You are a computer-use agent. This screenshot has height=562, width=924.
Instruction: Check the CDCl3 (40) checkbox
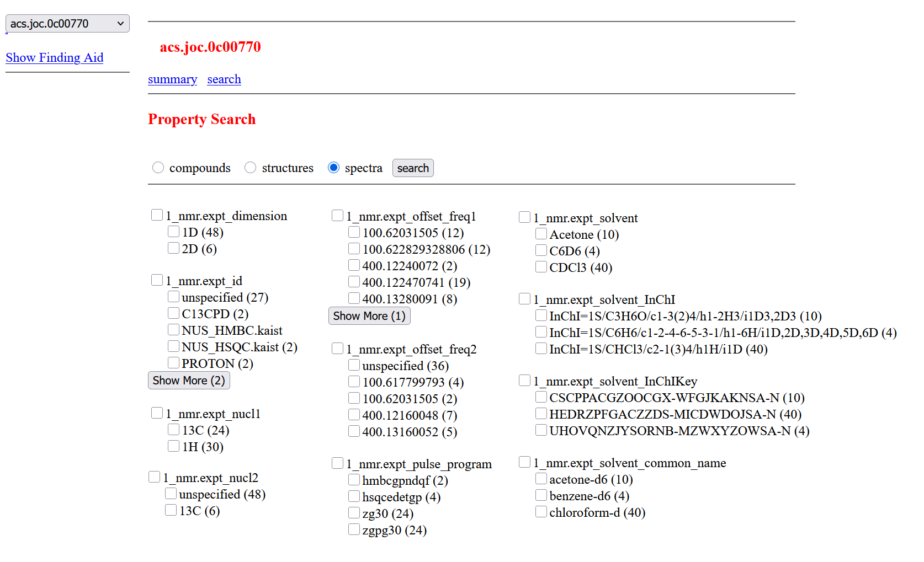point(541,267)
